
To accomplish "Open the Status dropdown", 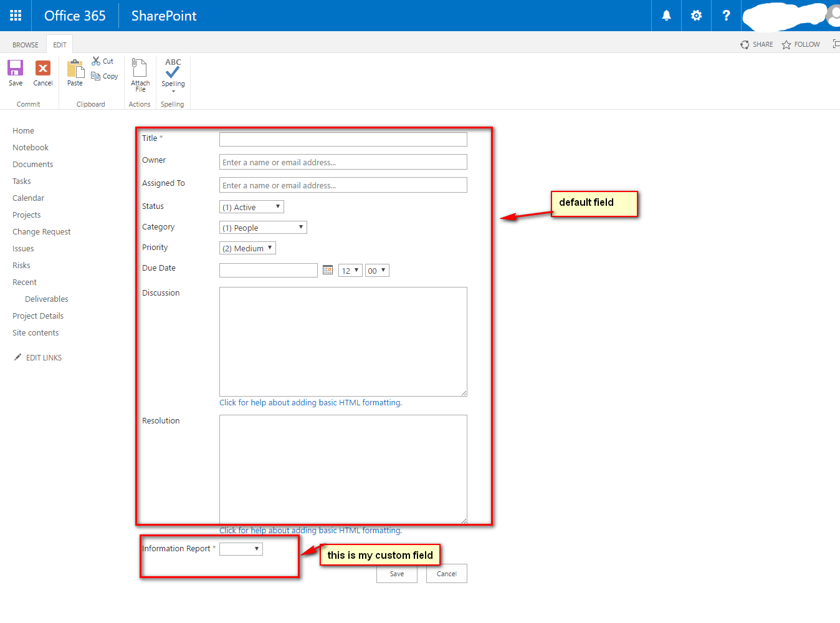I will 252,207.
